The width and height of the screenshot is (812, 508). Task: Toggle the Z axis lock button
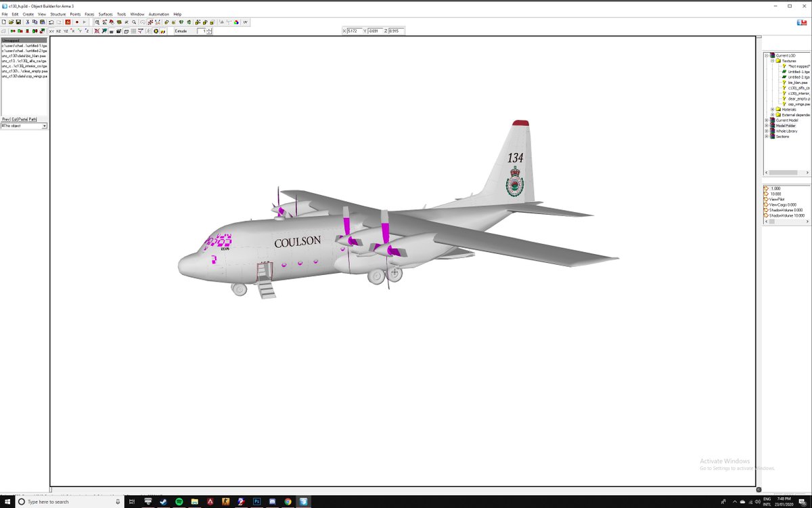(87, 31)
